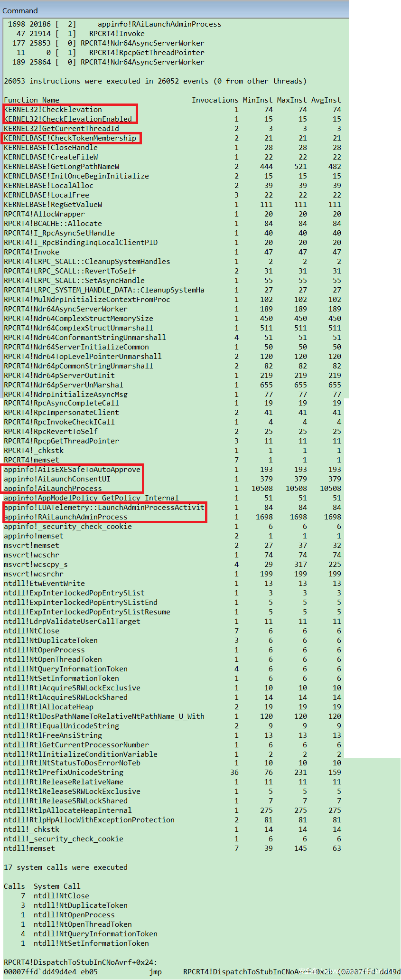This screenshot has height=980, width=401.
Task: Click the KERNEL32!GetCurrentThreadId row
Action: click(172, 128)
